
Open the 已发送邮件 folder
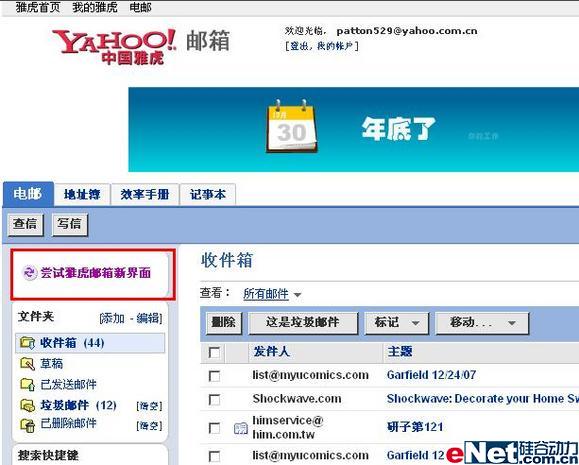point(68,384)
